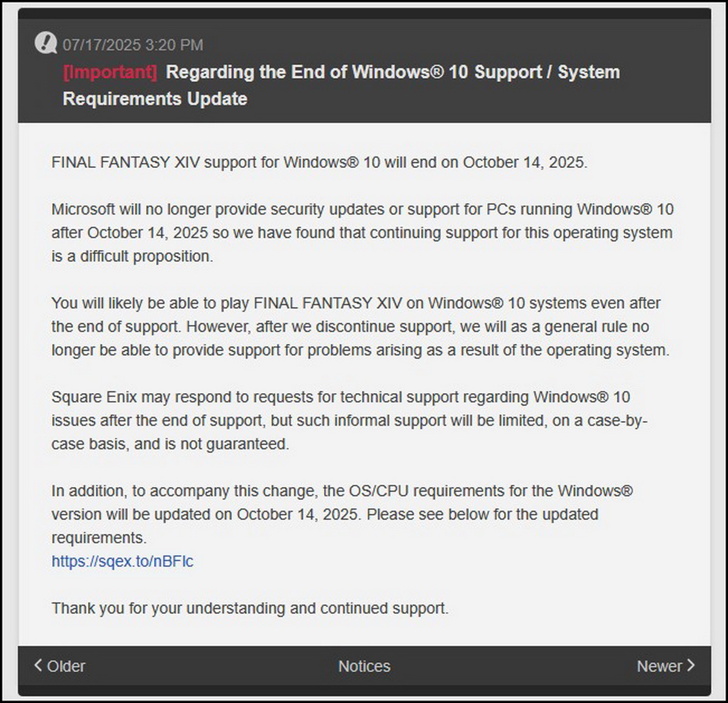Click the Newer text label
This screenshot has height=703, width=728.
click(x=659, y=666)
